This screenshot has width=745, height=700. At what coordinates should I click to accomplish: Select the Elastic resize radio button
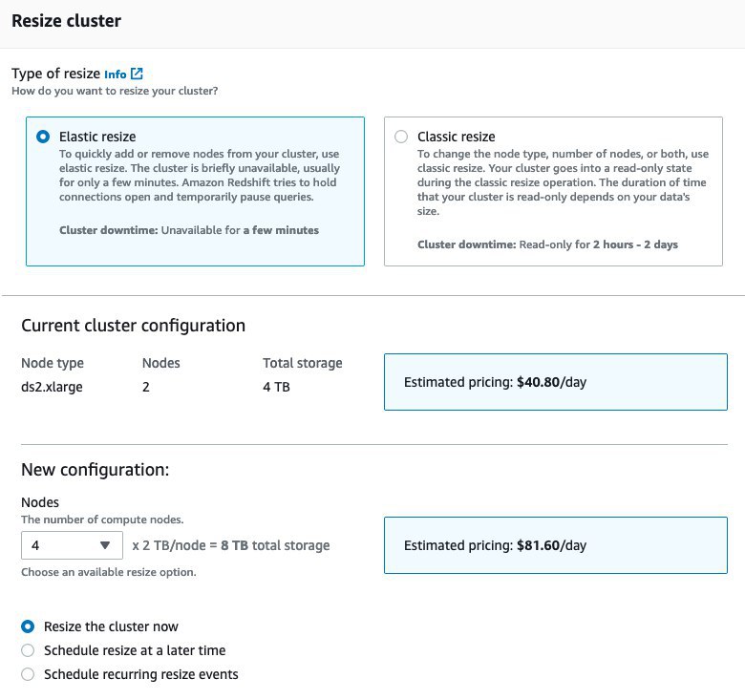pyautogui.click(x=43, y=137)
